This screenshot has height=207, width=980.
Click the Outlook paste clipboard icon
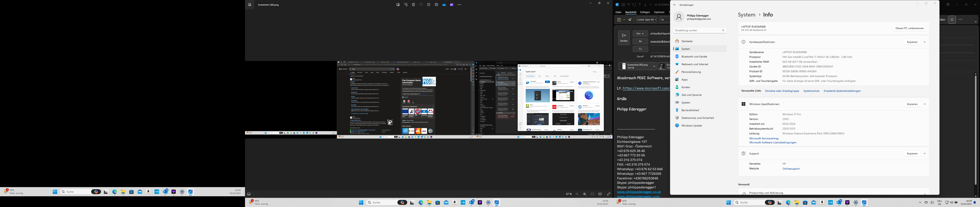point(619,20)
